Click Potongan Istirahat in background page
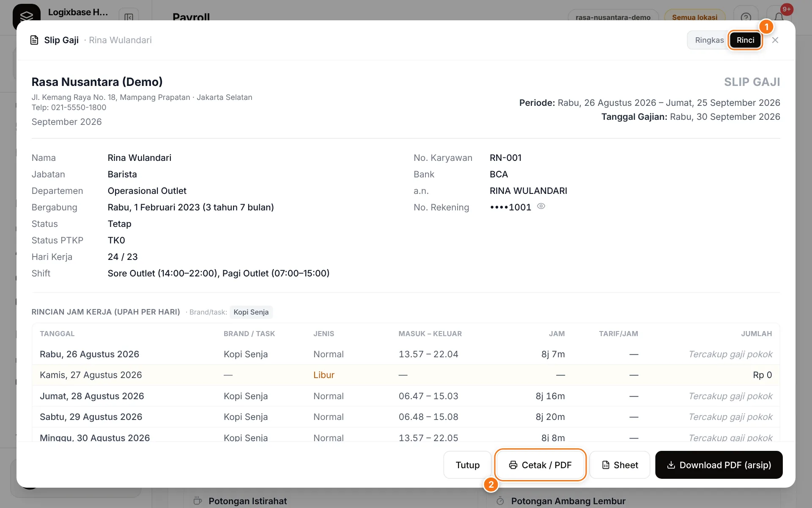 247,501
